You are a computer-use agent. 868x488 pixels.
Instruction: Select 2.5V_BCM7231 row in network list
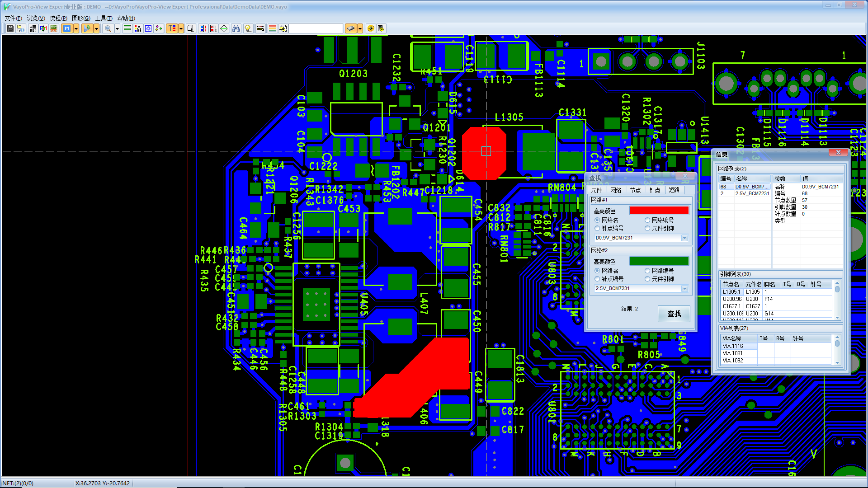coord(751,193)
